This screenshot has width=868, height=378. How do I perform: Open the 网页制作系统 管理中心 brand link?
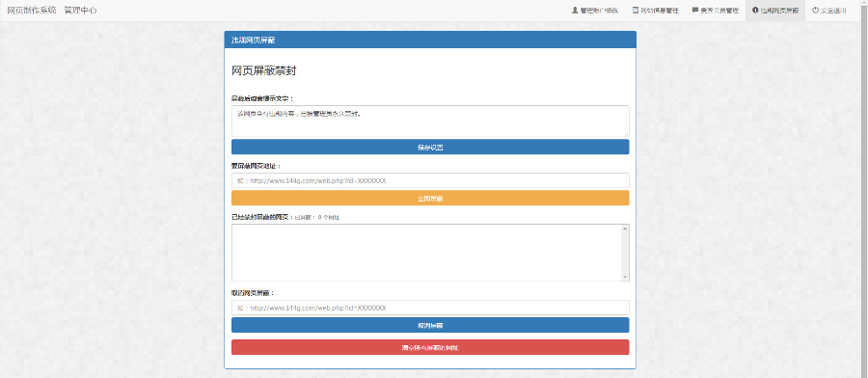click(51, 11)
